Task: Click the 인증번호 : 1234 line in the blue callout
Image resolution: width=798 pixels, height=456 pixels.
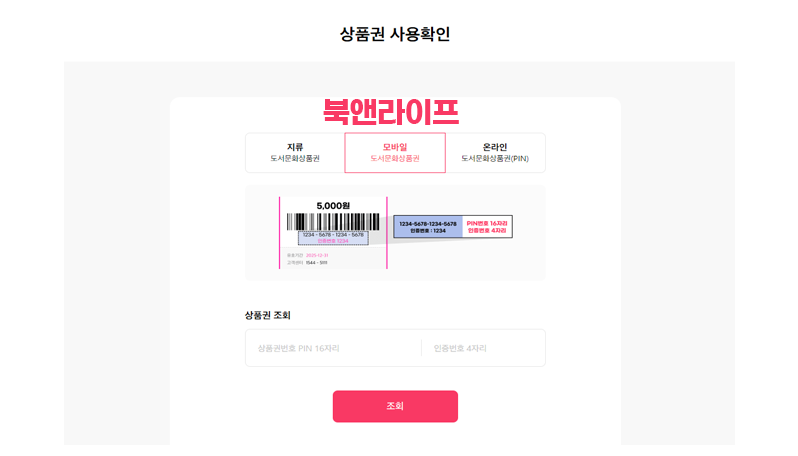Action: [x=428, y=231]
